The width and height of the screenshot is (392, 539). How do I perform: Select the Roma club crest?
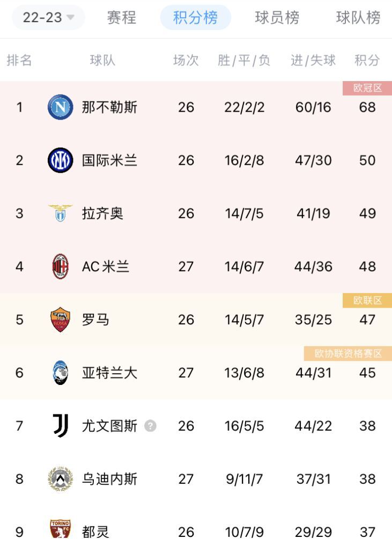pos(60,319)
